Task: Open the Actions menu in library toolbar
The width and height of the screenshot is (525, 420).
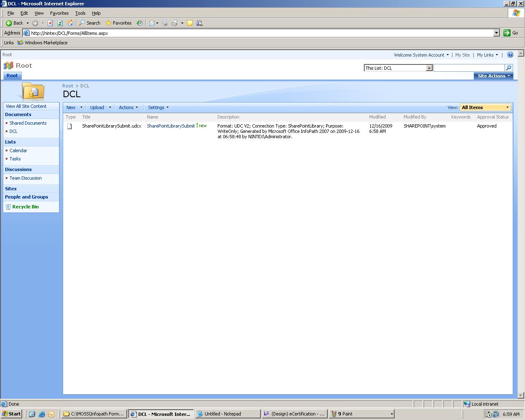Action: [128, 107]
